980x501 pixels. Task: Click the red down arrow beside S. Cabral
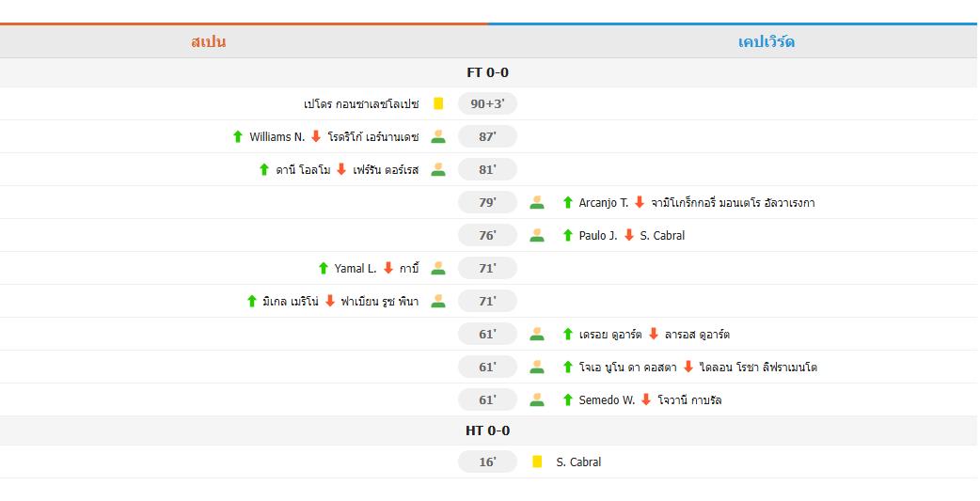point(629,235)
